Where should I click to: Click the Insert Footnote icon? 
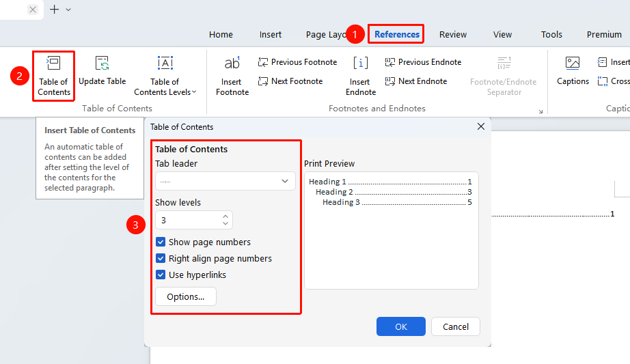(x=232, y=64)
